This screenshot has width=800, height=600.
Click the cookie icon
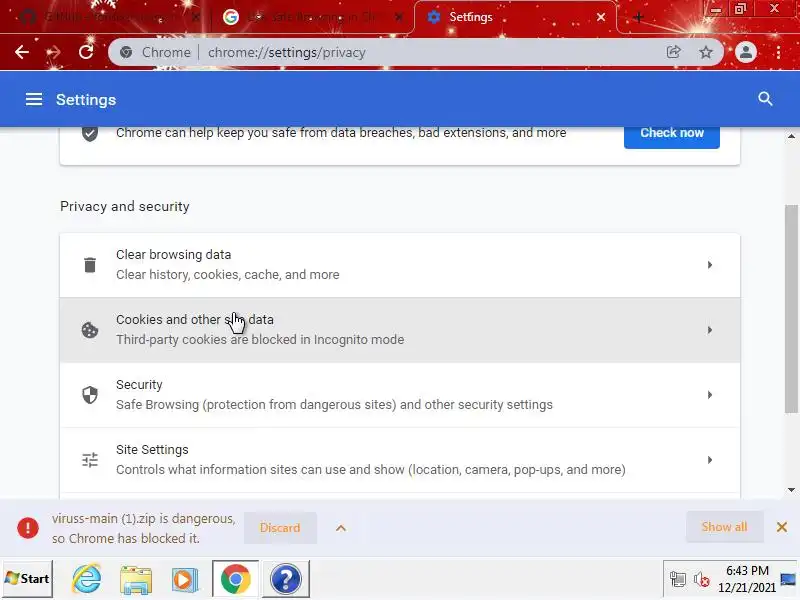pos(90,330)
